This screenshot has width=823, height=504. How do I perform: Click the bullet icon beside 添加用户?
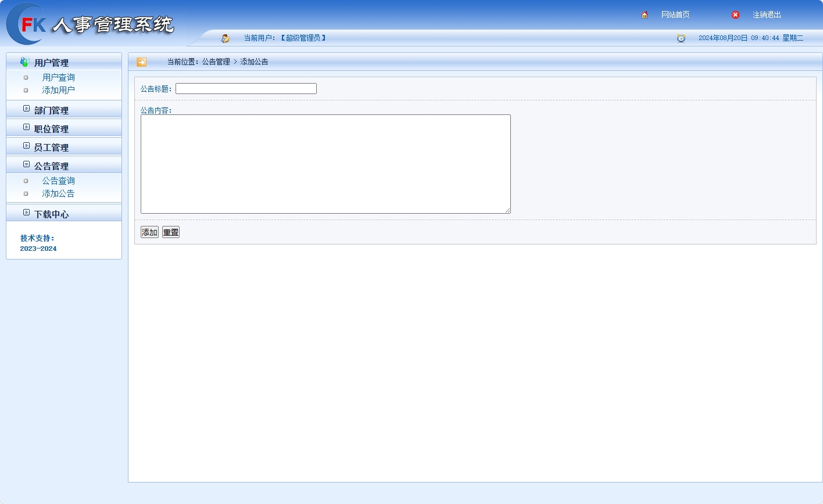[x=26, y=90]
